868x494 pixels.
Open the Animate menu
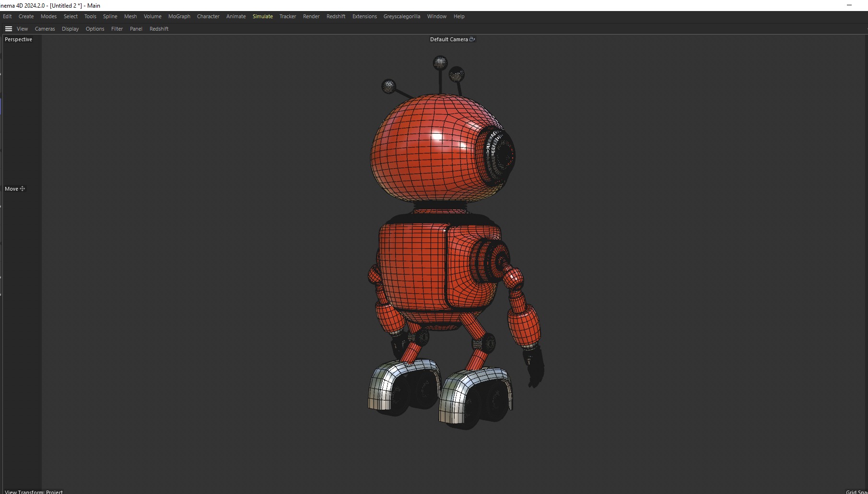(236, 16)
